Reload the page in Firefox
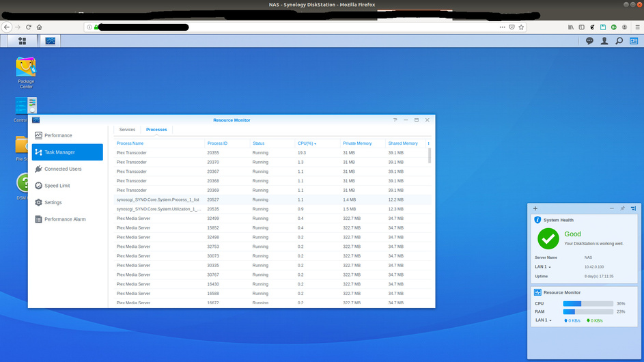 point(28,27)
